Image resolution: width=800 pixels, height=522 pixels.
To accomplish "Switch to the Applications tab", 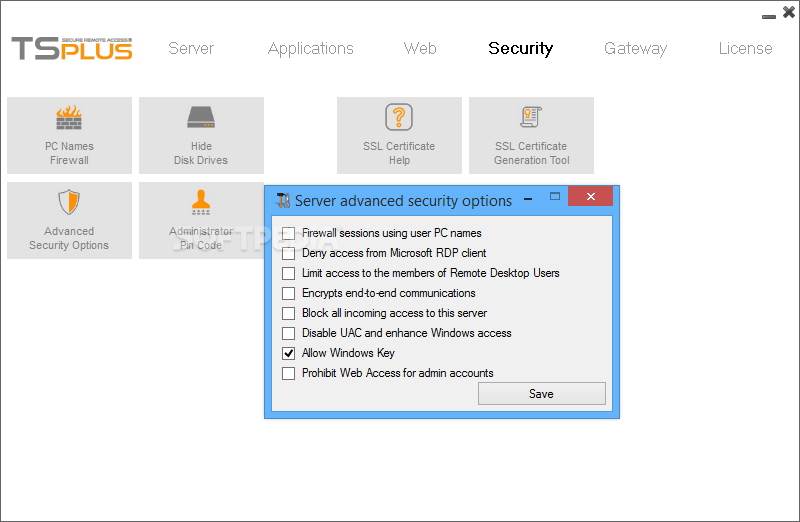I will point(311,48).
